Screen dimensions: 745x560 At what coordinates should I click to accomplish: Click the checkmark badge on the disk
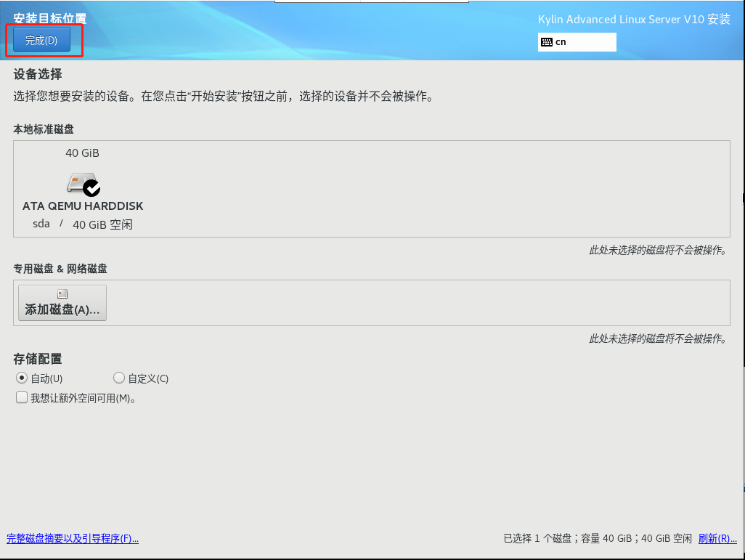(92, 189)
